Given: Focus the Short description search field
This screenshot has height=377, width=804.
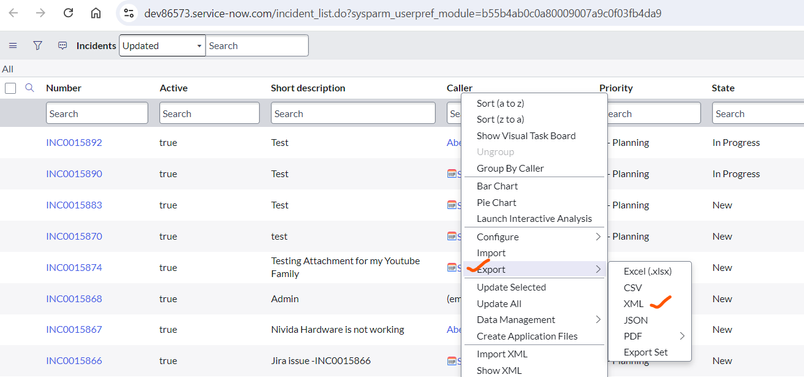Looking at the screenshot, I should coord(353,113).
